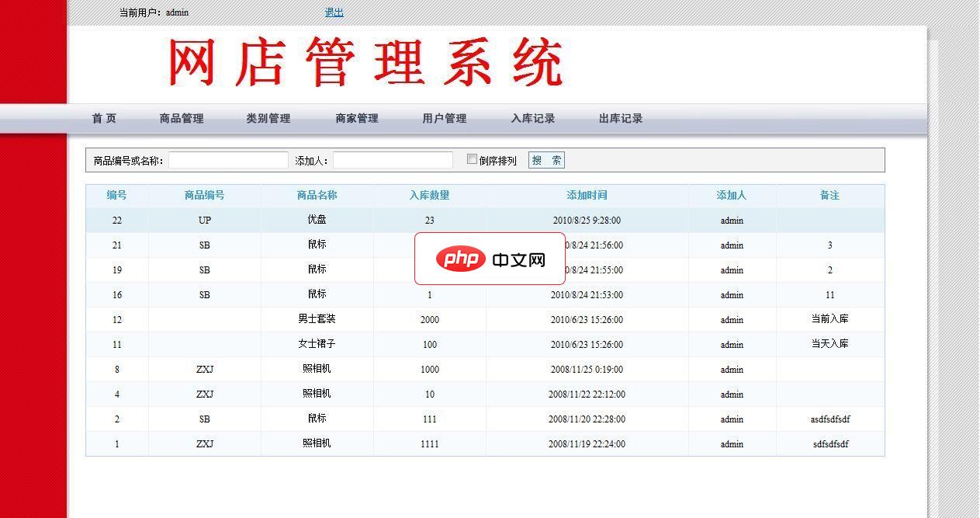The image size is (980, 518).
Task: Click the 添加时间 column header
Action: [x=587, y=195]
